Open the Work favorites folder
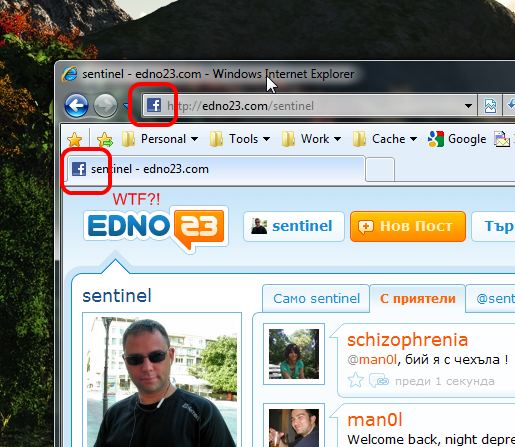Screen dimensions: 515x447 coord(311,139)
